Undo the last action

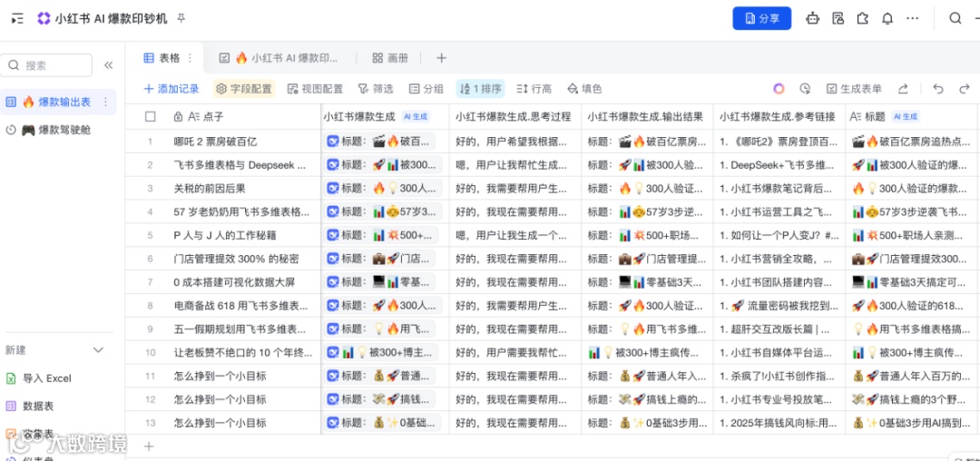(x=938, y=89)
